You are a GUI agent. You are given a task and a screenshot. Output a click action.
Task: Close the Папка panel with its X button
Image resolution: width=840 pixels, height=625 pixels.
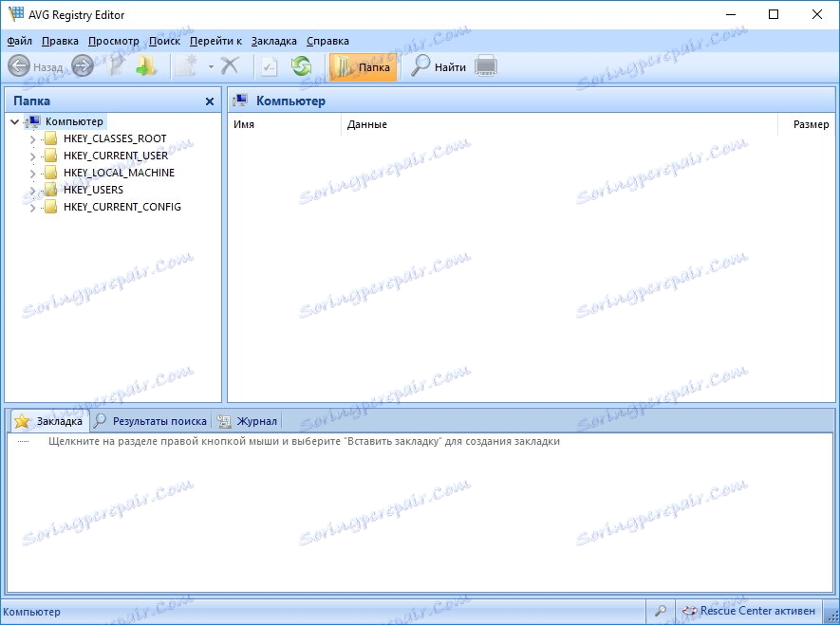pos(210,101)
